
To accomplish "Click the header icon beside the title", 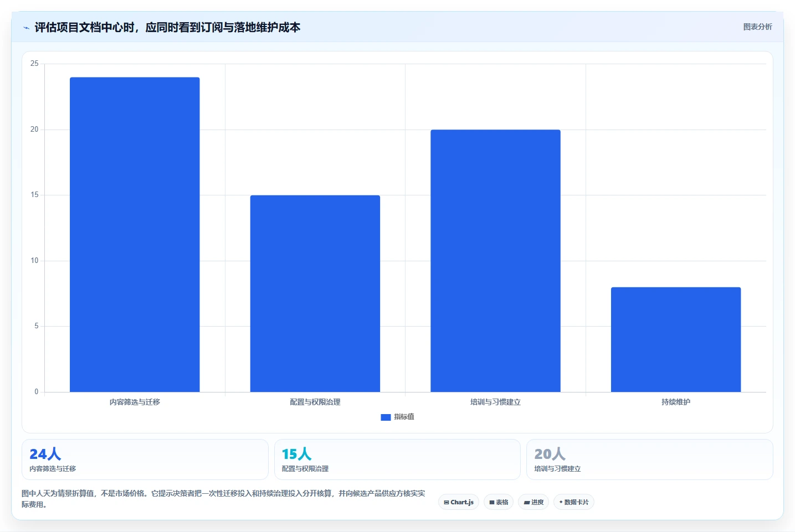I will click(x=26, y=28).
